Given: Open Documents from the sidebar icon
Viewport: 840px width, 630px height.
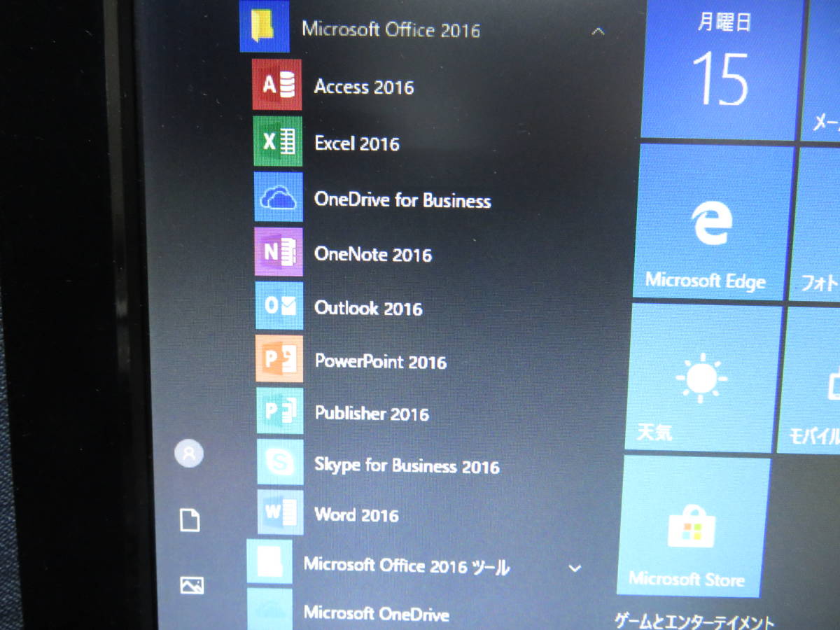Looking at the screenshot, I should (190, 520).
